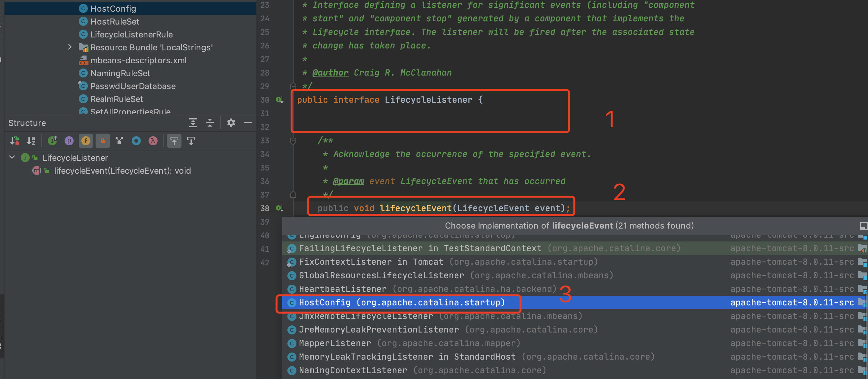
Task: Click Autoscroll from Source icon
Action: tap(191, 140)
